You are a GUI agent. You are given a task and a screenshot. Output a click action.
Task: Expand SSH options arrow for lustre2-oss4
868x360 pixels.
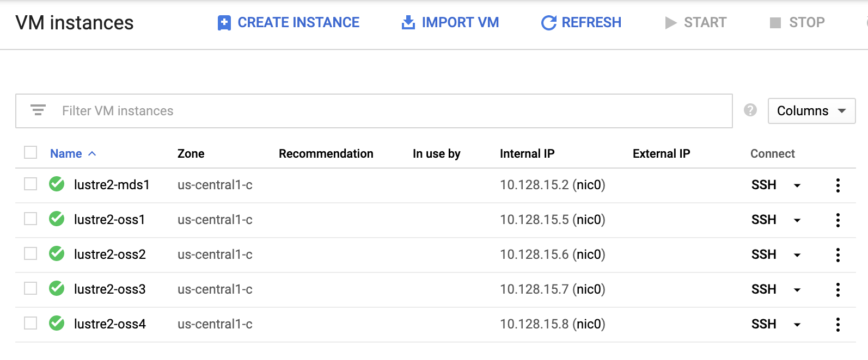[797, 325]
